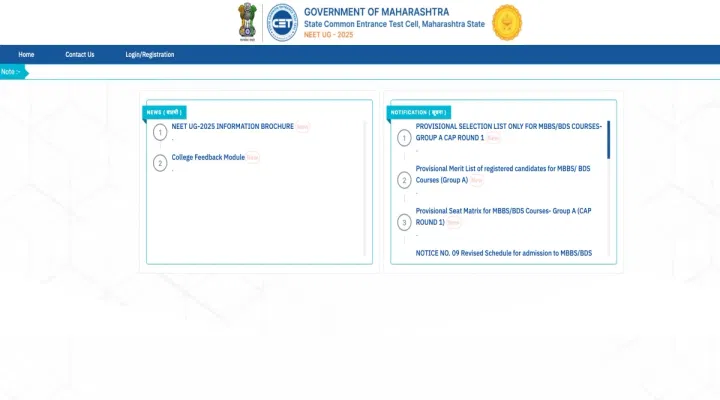Click the Maharashtra state emblem logo
Screen dimensions: 720x400
[246, 20]
